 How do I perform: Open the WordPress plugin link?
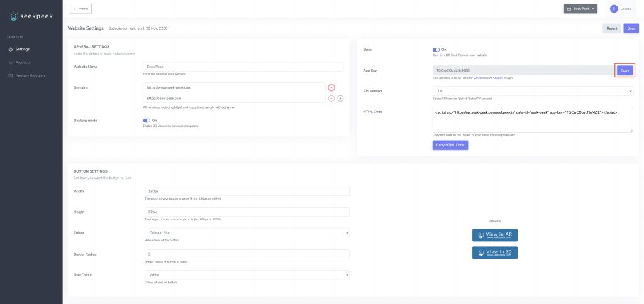coord(480,78)
